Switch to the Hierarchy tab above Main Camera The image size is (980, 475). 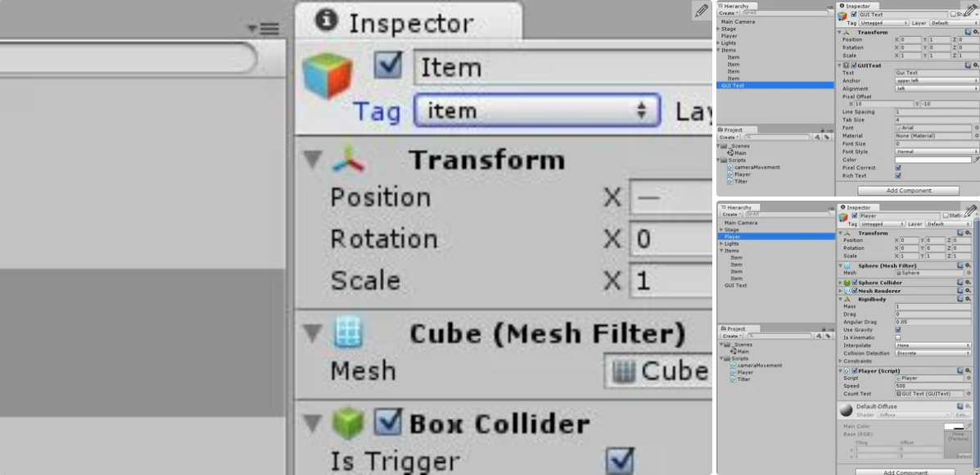(736, 6)
